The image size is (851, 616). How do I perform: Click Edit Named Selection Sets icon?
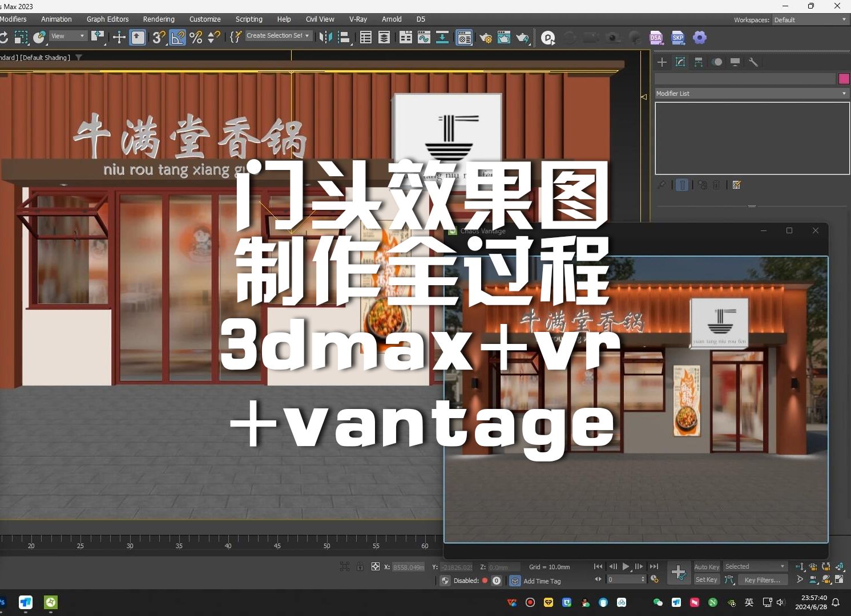point(236,38)
